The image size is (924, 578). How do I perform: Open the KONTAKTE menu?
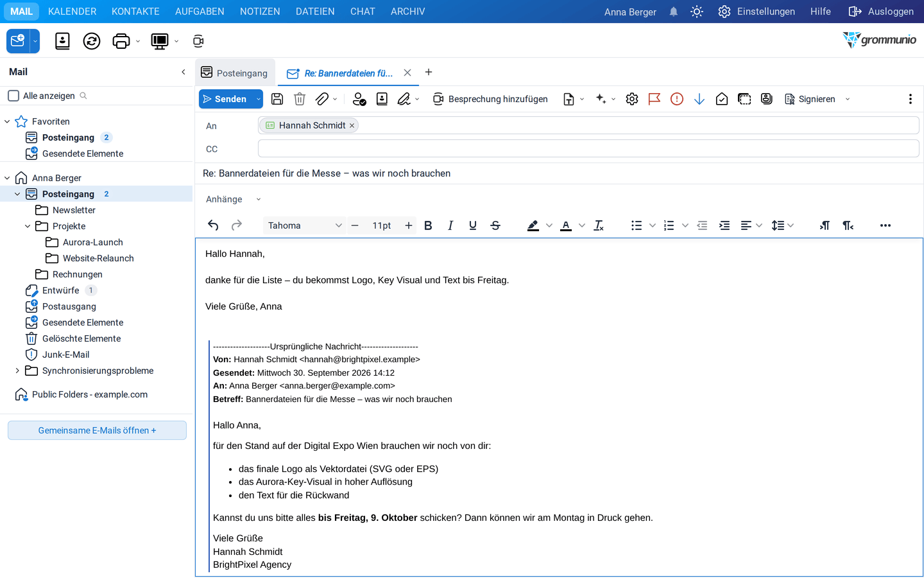pyautogui.click(x=135, y=12)
